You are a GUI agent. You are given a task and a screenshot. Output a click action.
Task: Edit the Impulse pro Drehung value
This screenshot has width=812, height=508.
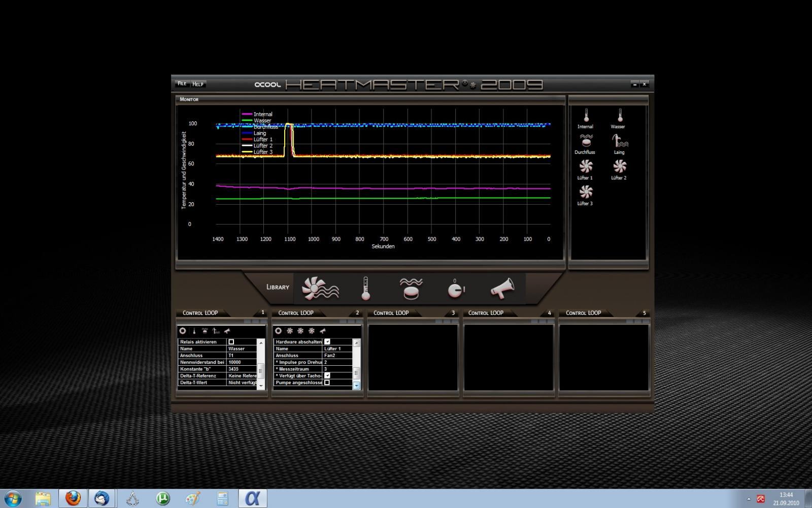337,362
